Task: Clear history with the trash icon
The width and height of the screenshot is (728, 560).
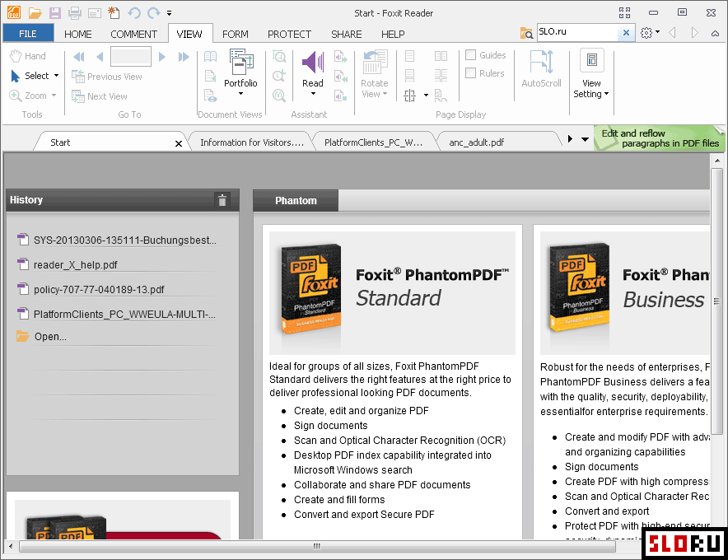Action: (222, 200)
